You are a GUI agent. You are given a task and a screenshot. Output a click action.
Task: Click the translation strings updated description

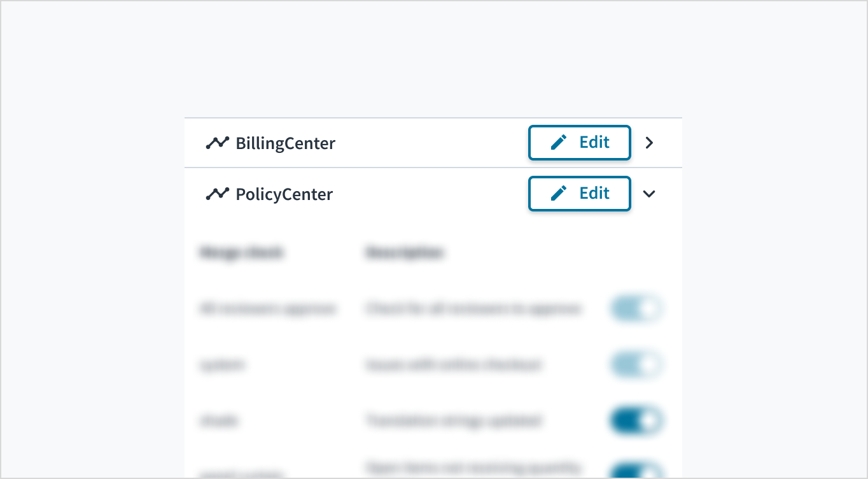coord(453,421)
